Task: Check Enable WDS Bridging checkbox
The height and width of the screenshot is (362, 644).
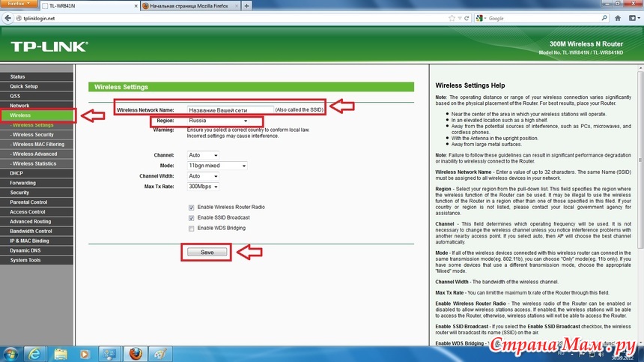Action: [x=192, y=229]
